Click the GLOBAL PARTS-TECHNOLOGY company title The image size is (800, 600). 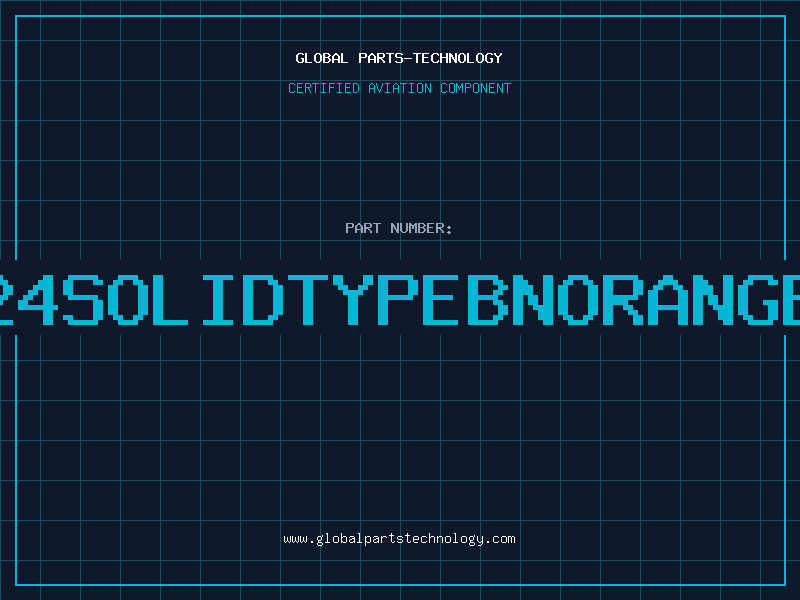coord(399,58)
